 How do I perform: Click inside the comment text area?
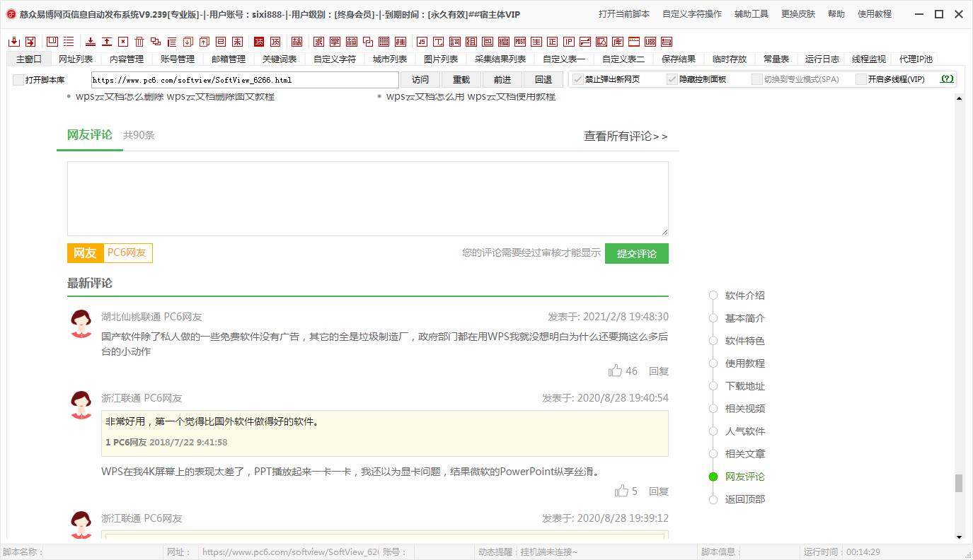368,199
